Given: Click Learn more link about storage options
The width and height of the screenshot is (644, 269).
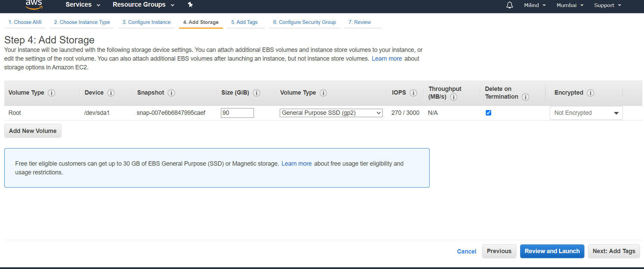Looking at the screenshot, I should point(387,59).
